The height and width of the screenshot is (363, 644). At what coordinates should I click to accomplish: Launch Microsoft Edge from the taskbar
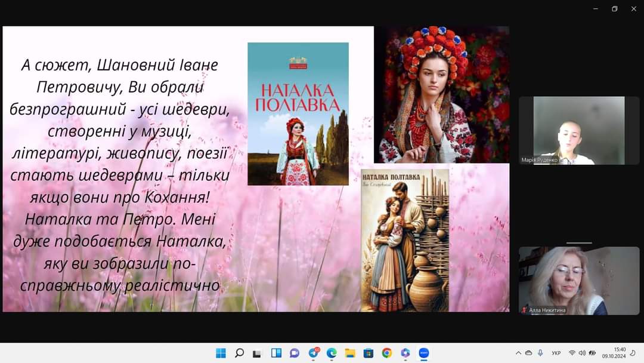[332, 353]
